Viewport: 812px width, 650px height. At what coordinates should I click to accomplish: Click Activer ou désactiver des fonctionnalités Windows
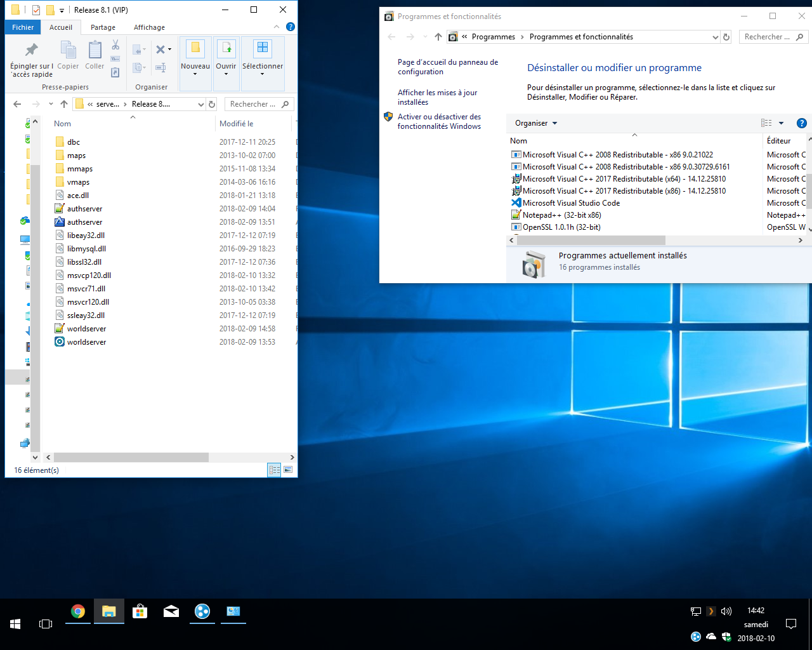pos(439,121)
